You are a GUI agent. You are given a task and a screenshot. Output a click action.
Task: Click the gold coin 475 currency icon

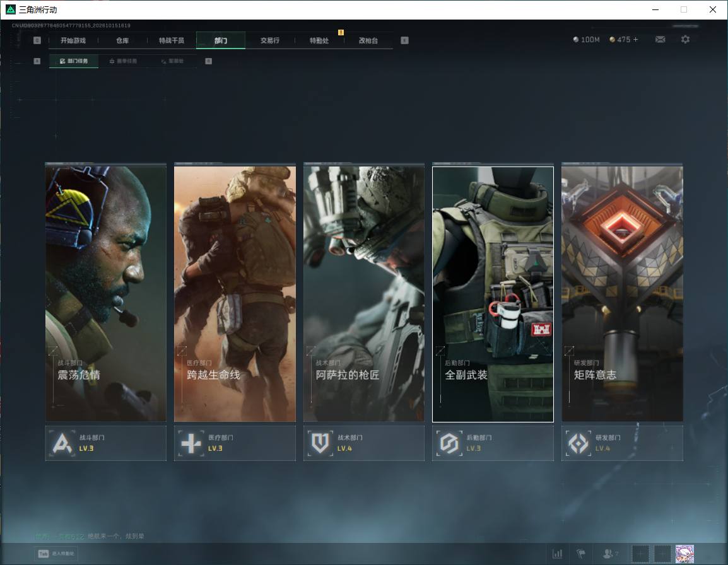tap(613, 40)
